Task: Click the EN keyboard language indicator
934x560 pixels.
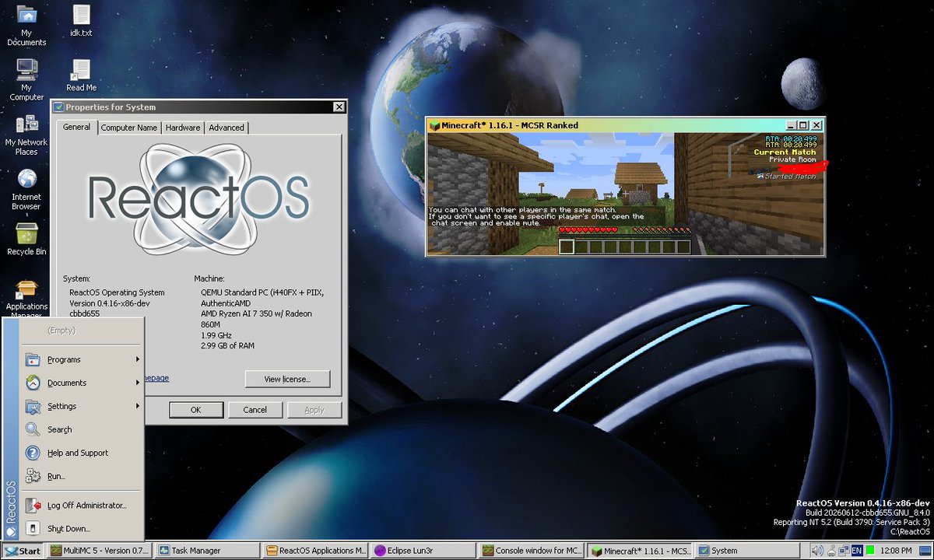Action: [857, 551]
